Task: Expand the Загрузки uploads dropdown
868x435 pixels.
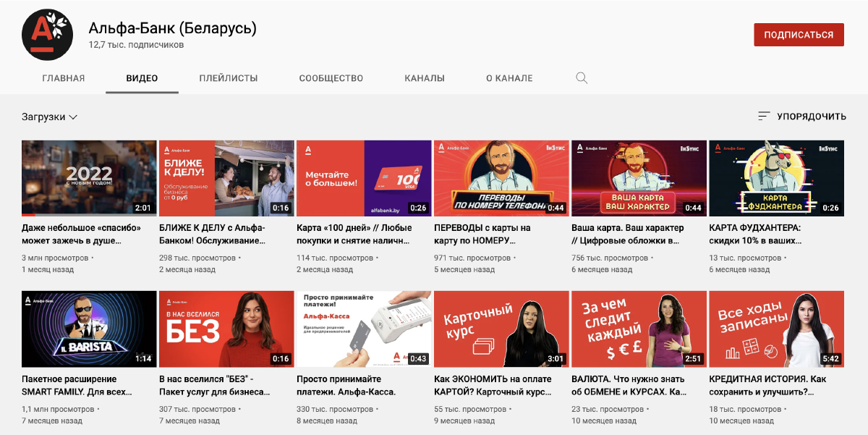Action: (50, 117)
